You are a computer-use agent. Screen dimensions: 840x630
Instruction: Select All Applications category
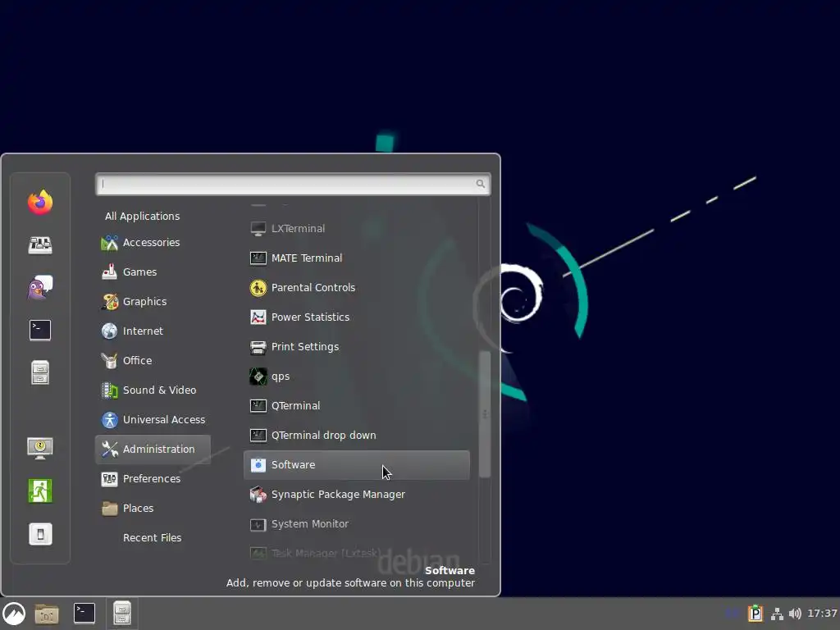(143, 216)
